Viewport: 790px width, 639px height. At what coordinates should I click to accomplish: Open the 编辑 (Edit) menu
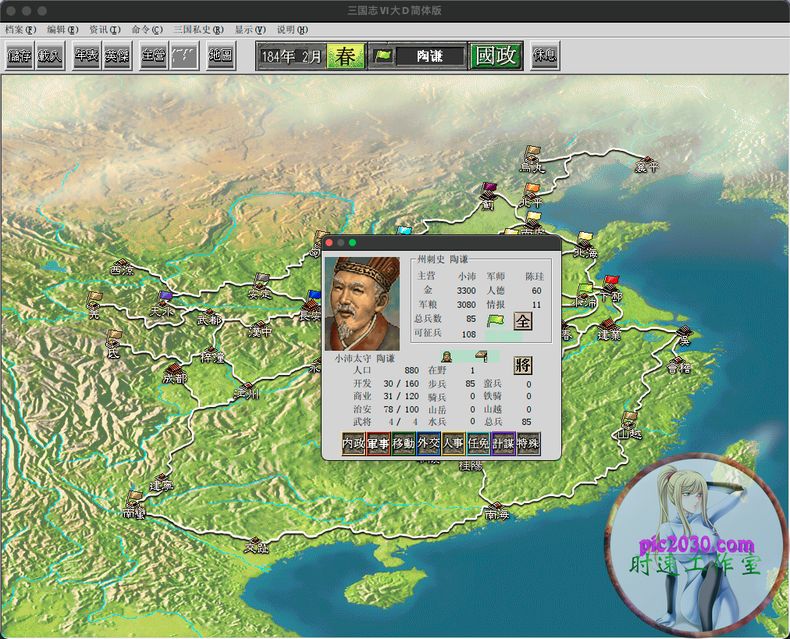coord(62,30)
